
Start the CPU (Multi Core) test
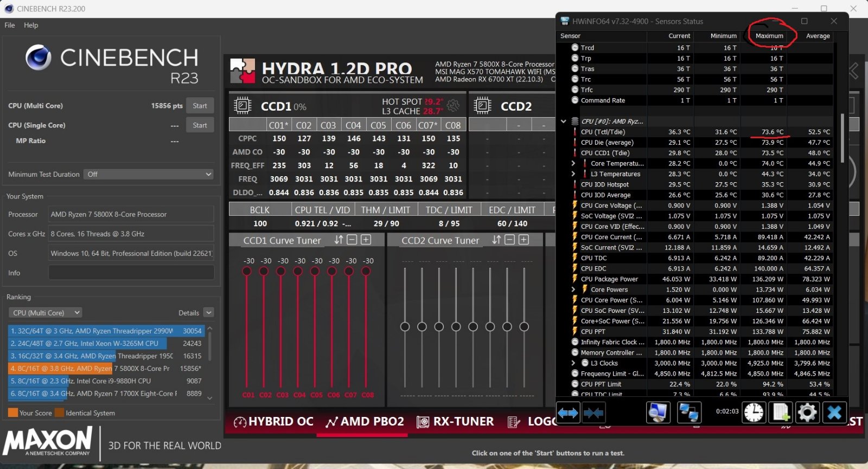200,106
